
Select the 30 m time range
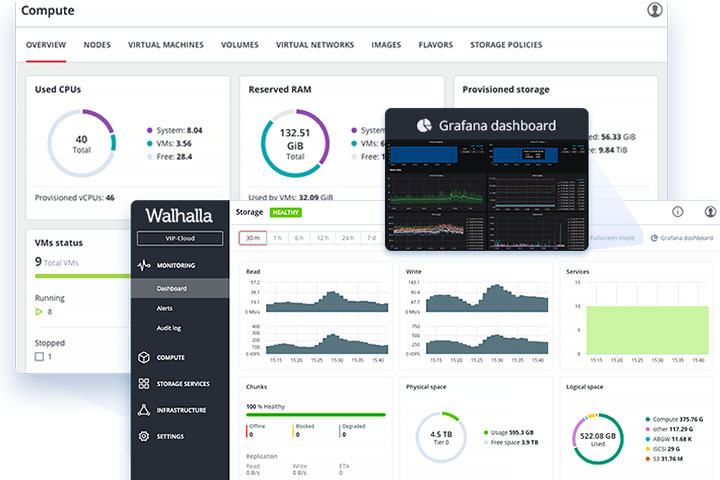click(253, 238)
